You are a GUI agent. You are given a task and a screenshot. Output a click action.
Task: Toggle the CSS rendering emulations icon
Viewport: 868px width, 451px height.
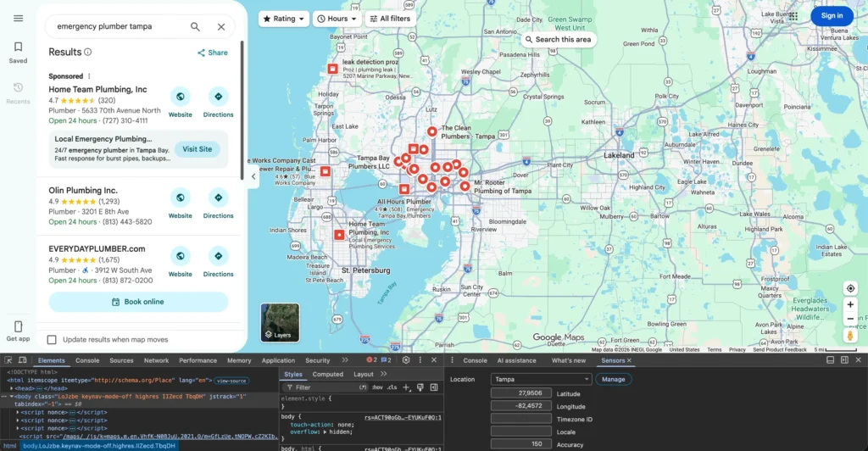420,387
